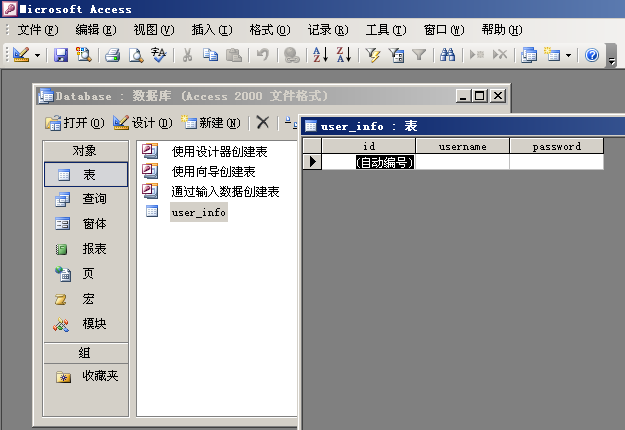Select 表 in objects list
Image resolution: width=625 pixels, height=430 pixels.
coord(86,175)
